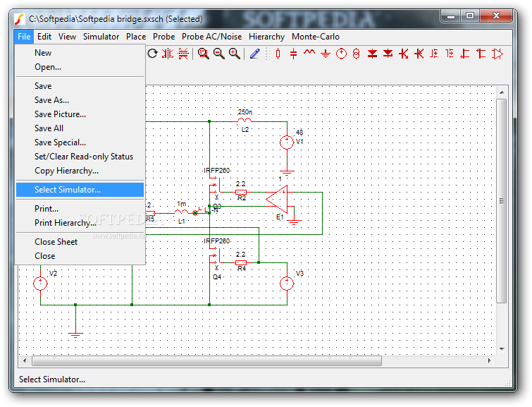Open the View menu
The height and width of the screenshot is (407, 532).
click(x=67, y=37)
